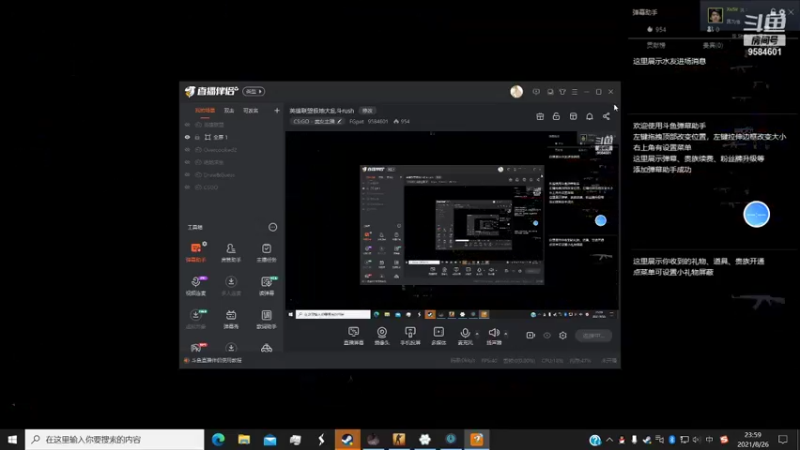Click the user avatar in title bar
Viewport: 800px width, 450px height.
(x=516, y=91)
